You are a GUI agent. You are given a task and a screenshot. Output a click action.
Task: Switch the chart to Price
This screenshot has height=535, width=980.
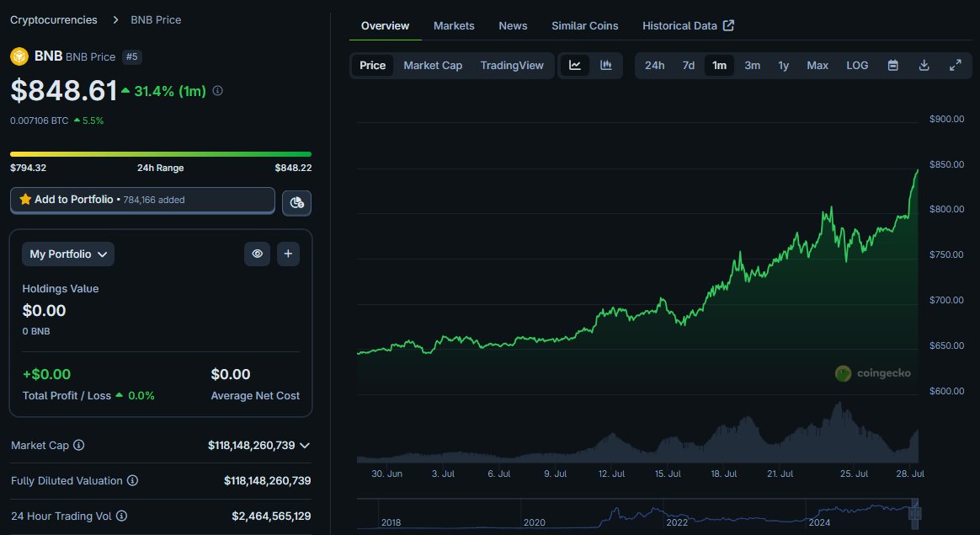pos(372,65)
